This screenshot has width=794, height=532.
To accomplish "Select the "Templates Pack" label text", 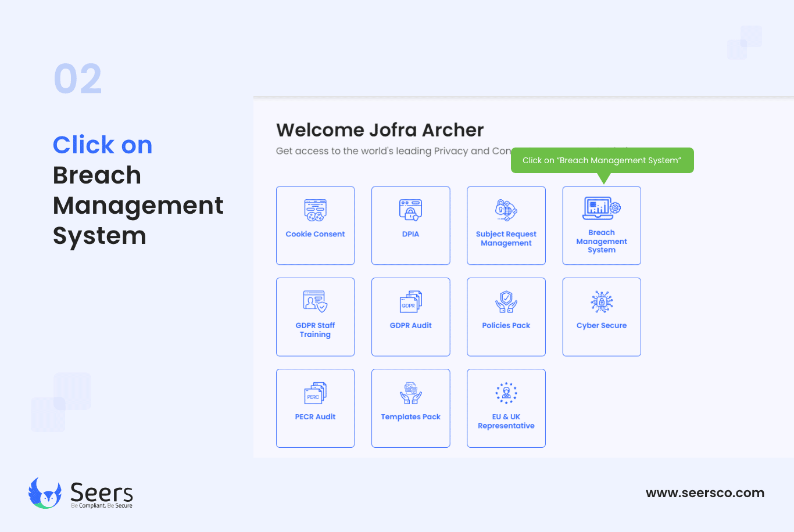I will coord(410,416).
